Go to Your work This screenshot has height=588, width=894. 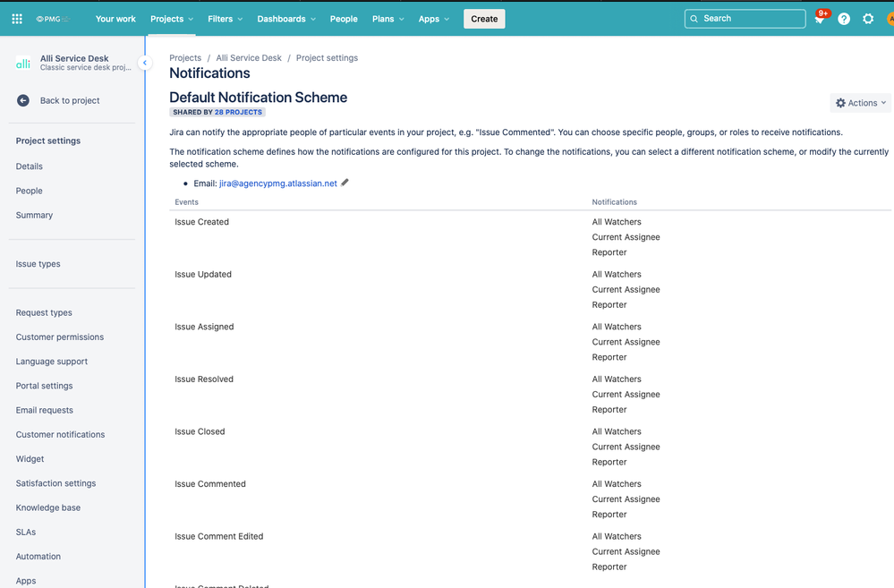(x=115, y=19)
